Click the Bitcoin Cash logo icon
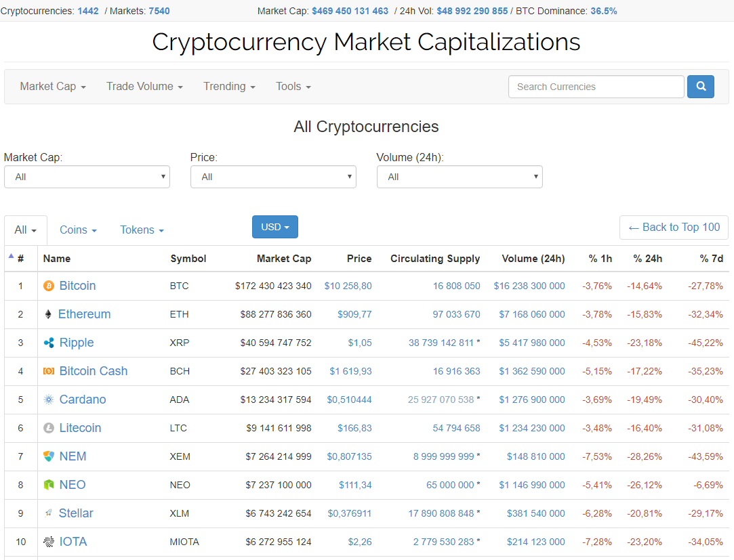The width and height of the screenshot is (734, 560). (x=48, y=371)
